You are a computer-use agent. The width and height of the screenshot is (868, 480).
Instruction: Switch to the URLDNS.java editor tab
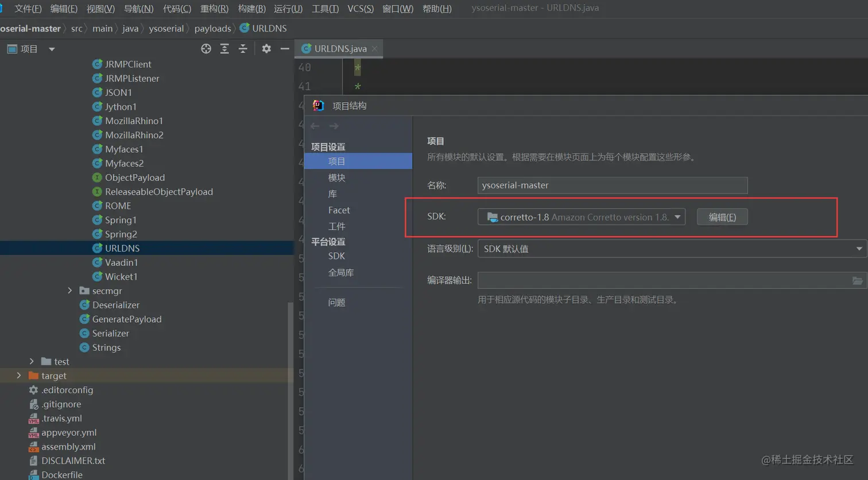click(340, 49)
